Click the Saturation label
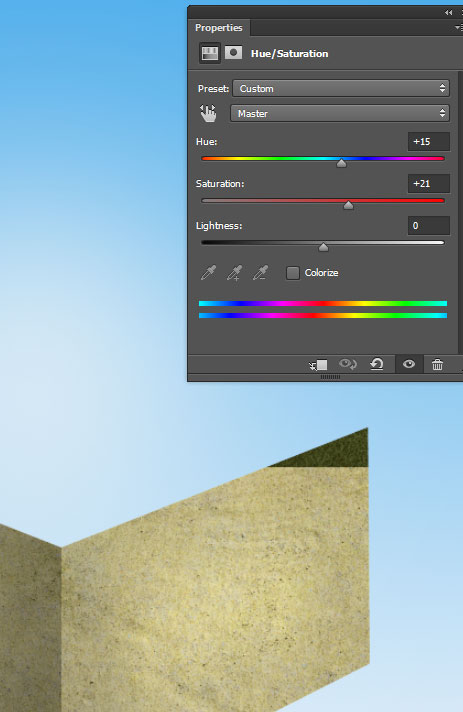 pyautogui.click(x=220, y=183)
